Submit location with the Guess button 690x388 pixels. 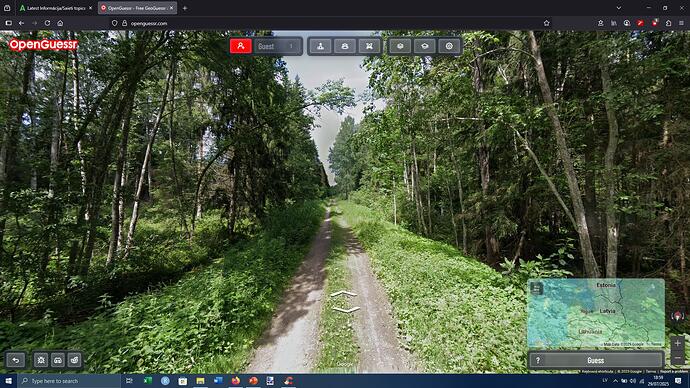tap(596, 360)
